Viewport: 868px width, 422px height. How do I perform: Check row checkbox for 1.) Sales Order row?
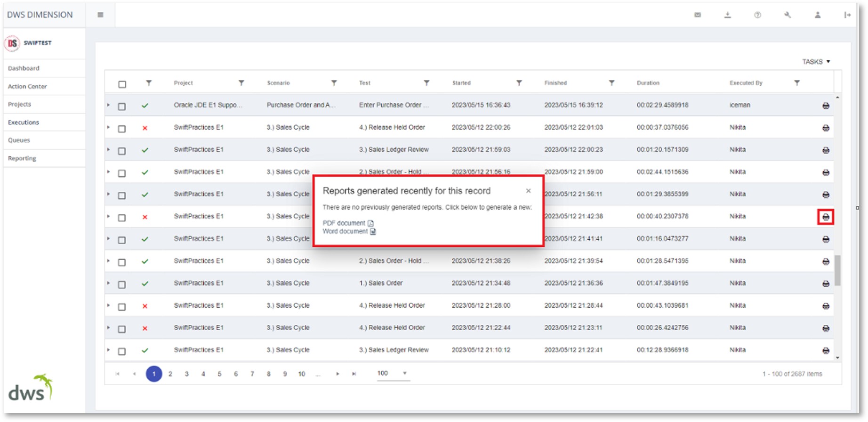point(122,284)
